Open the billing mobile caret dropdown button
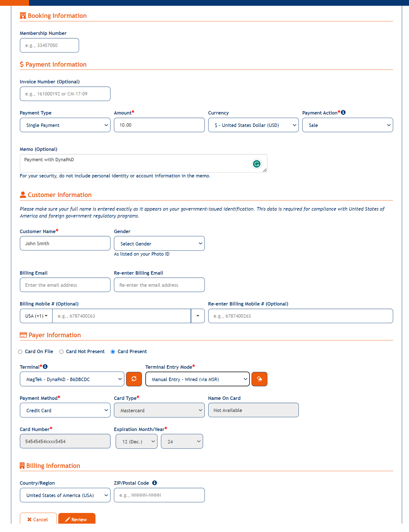 (198, 316)
